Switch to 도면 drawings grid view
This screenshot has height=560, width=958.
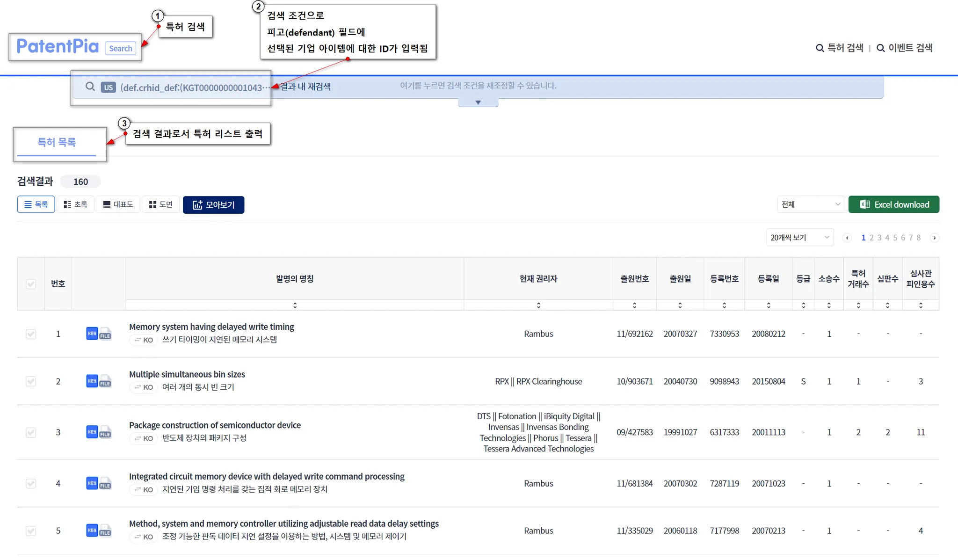click(161, 204)
